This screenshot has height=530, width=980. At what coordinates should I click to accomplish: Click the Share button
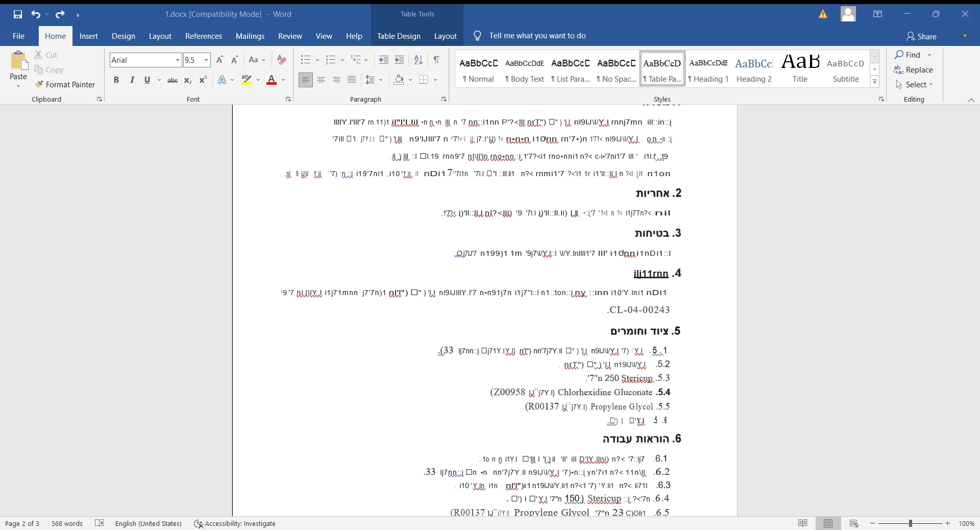tap(922, 37)
